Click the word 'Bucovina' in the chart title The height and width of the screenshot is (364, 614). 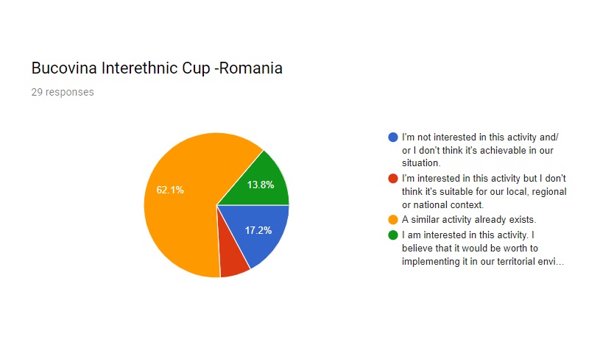point(64,68)
